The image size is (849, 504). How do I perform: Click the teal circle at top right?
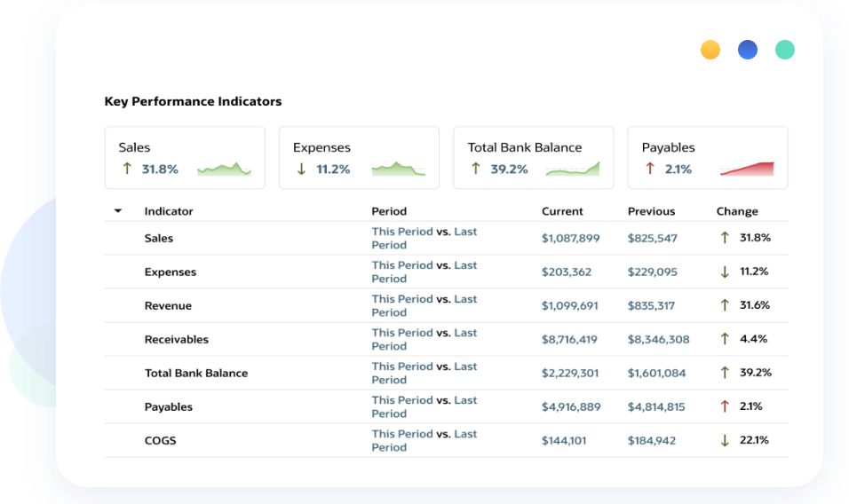[785, 50]
